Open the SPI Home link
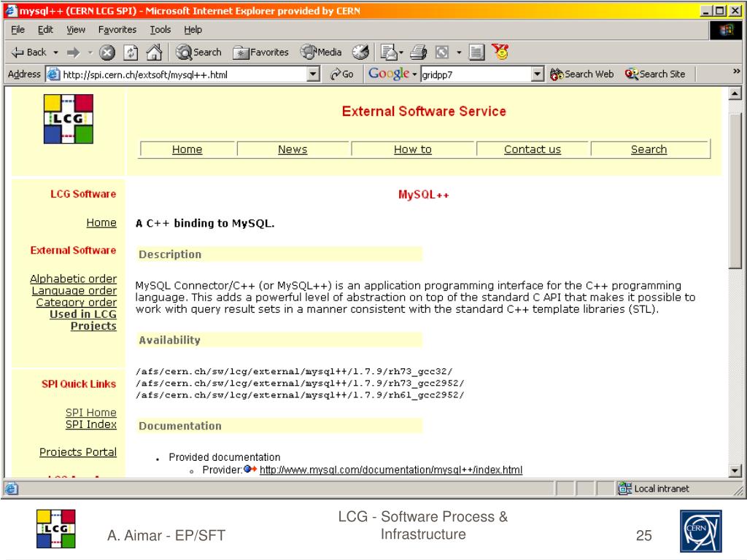 tap(91, 413)
